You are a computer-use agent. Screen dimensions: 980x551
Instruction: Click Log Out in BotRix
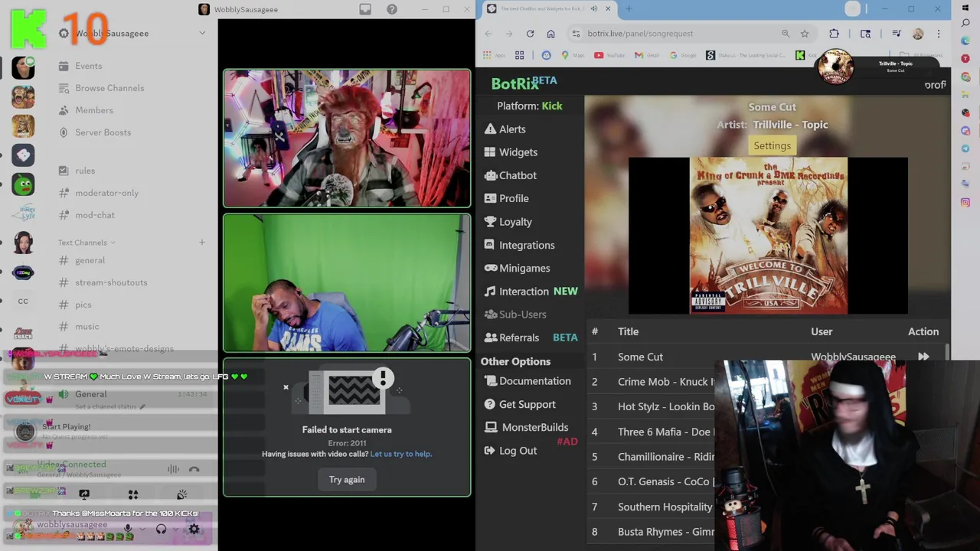coord(510,451)
